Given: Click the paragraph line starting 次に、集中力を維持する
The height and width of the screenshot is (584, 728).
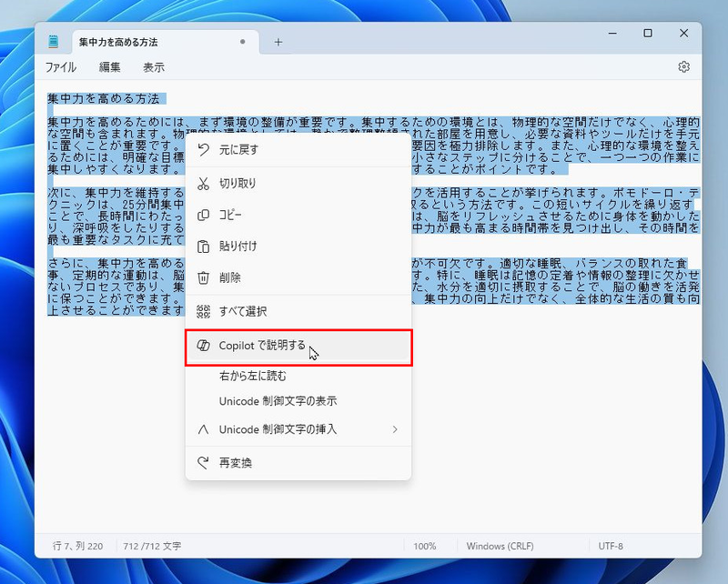Looking at the screenshot, I should (x=116, y=192).
